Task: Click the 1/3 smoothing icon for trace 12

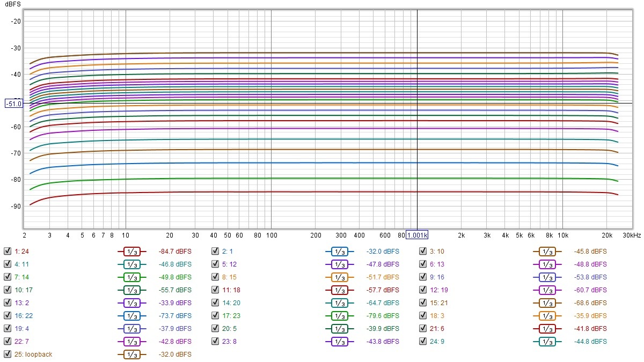Action: (x=339, y=264)
